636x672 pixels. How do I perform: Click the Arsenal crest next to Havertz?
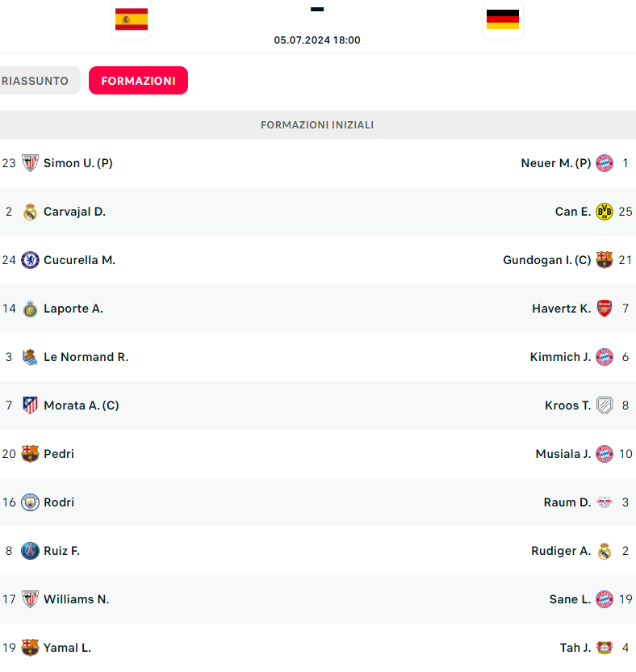tap(605, 309)
